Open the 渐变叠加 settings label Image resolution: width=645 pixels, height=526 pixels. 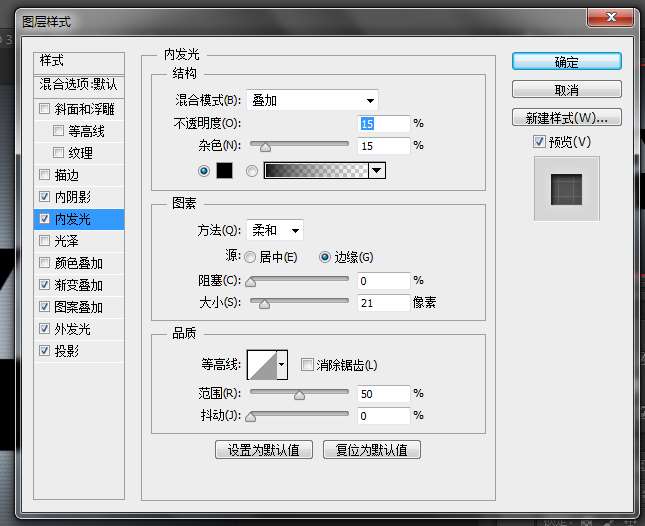[x=79, y=285]
